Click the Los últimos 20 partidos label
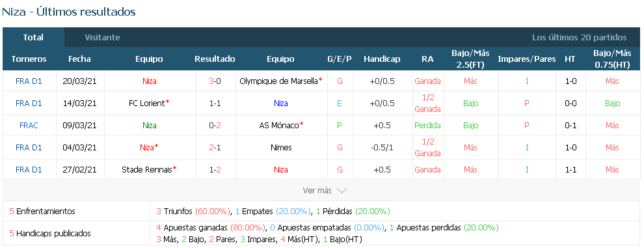 pos(579,37)
